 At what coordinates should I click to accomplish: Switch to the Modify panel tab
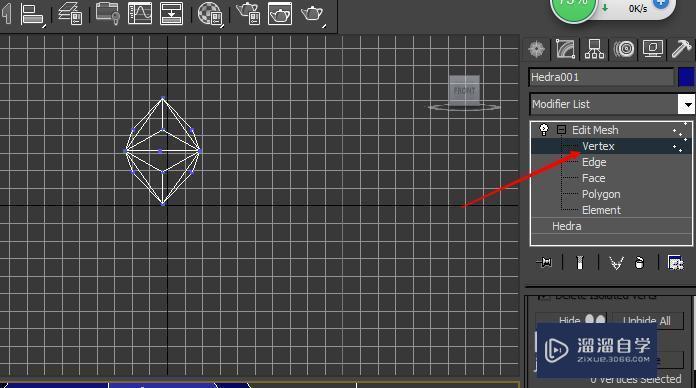(x=565, y=49)
